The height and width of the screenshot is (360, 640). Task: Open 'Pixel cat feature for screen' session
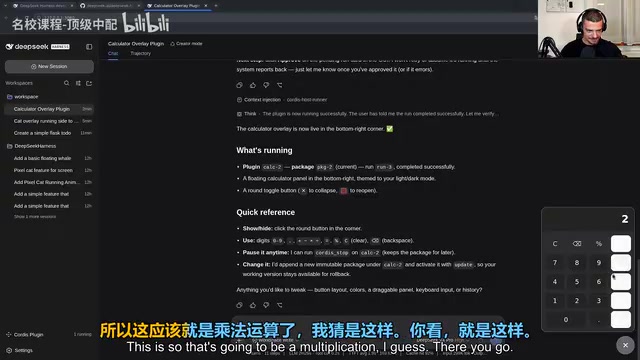[49, 170]
